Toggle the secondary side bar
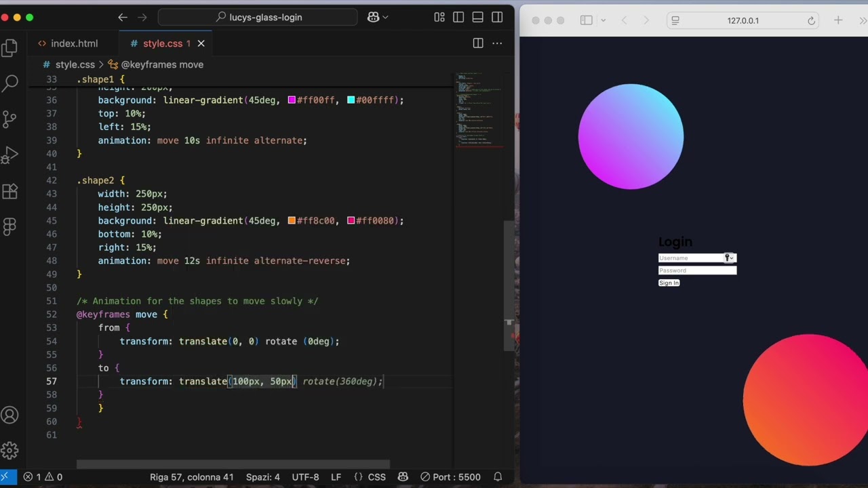This screenshot has width=868, height=488. pyautogui.click(x=497, y=17)
